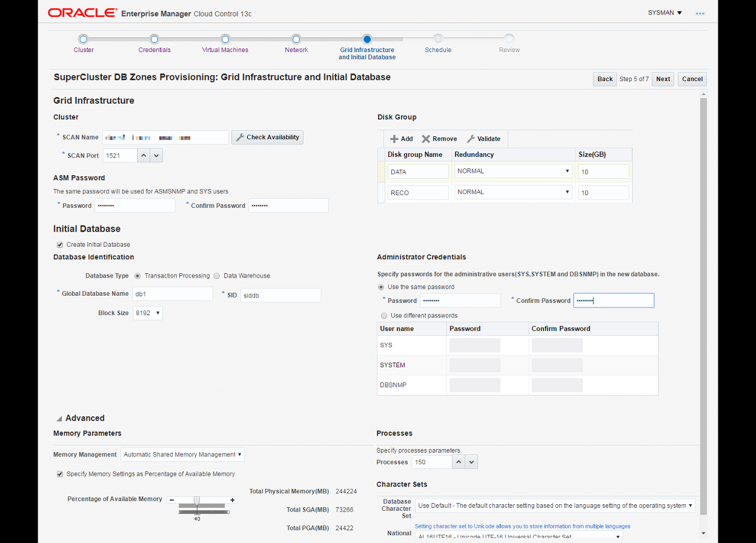The width and height of the screenshot is (756, 543).
Task: Click the administrator Password field
Action: click(460, 301)
